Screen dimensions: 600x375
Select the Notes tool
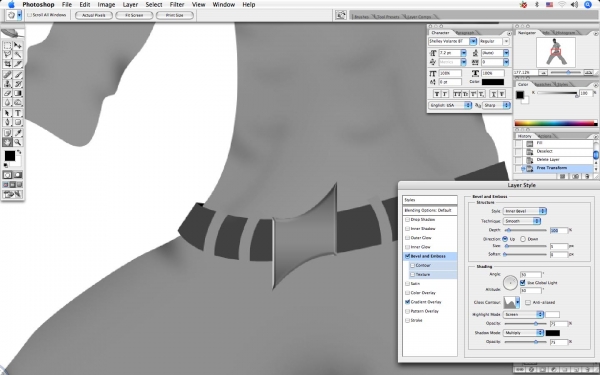click(7, 133)
